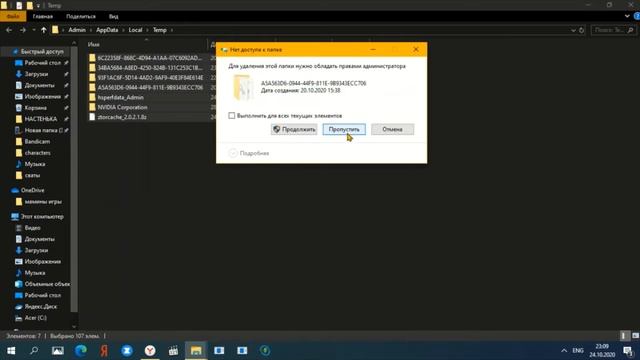The height and width of the screenshot is (360, 640).
Task: Open the address bar history dropdown
Action: [x=573, y=30]
